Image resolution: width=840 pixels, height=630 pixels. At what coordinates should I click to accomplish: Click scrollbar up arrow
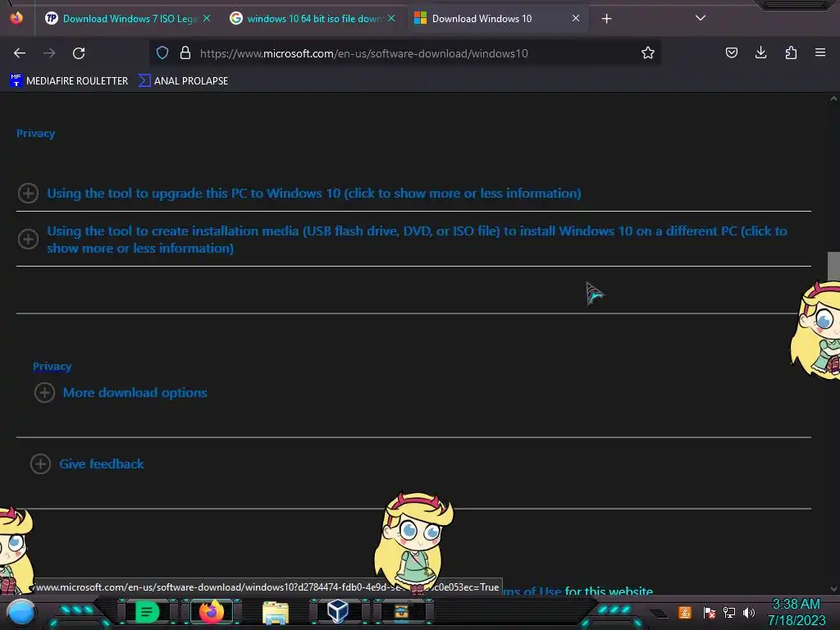833,98
